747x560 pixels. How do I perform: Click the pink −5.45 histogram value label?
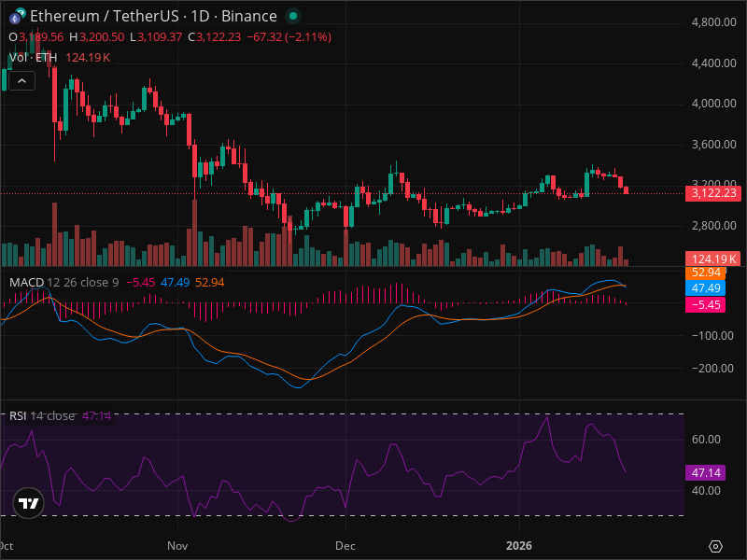pos(705,305)
